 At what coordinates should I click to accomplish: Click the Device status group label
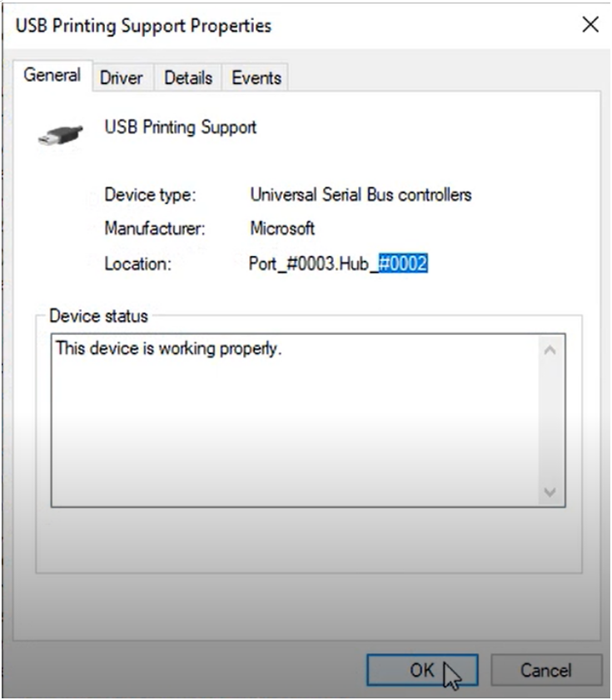(98, 316)
